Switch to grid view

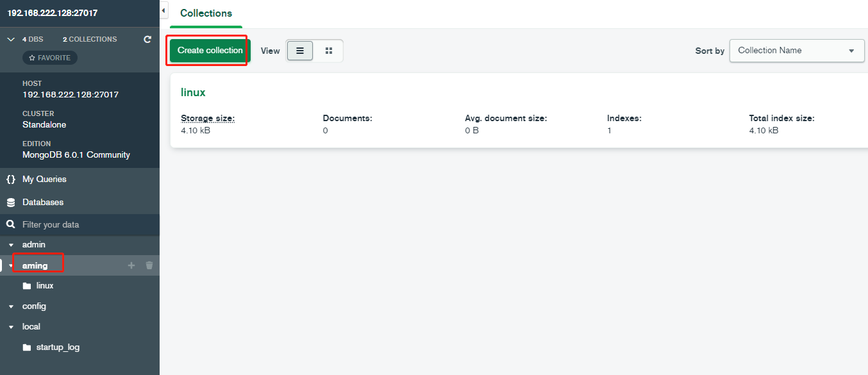point(329,51)
